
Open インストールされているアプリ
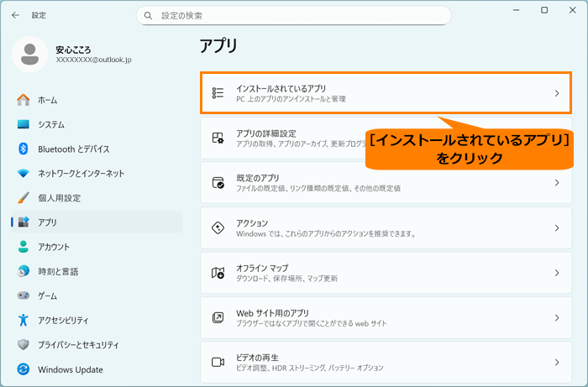point(386,93)
